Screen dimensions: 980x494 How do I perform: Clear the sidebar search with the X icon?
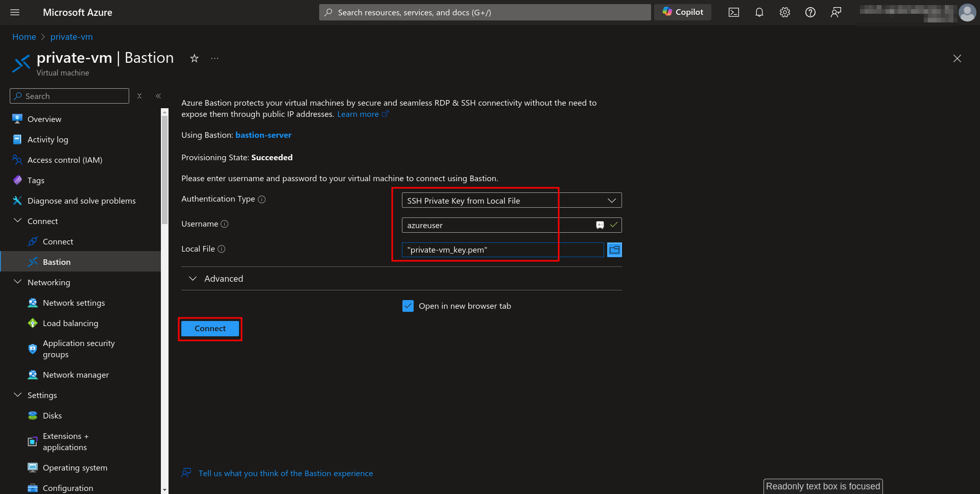coord(139,96)
